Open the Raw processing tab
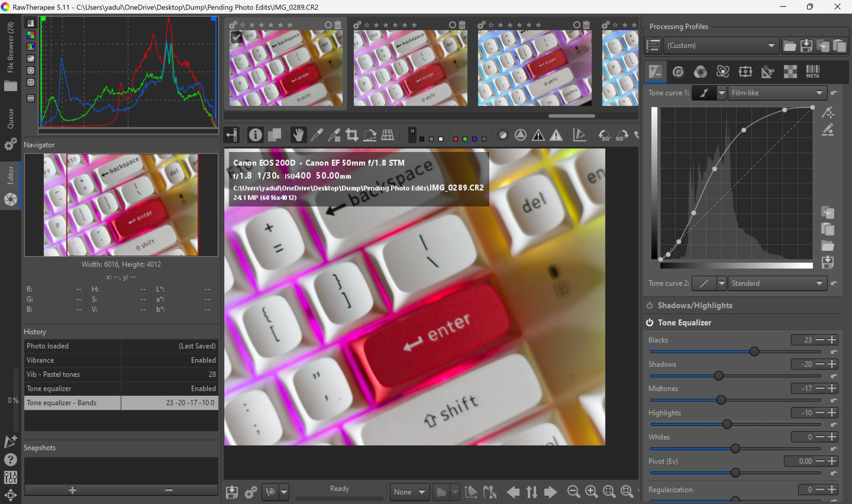852x504 pixels. point(790,72)
